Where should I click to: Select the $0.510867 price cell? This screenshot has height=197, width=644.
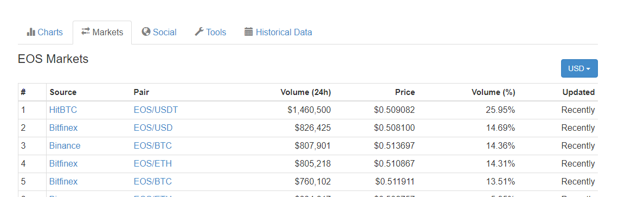tap(394, 164)
